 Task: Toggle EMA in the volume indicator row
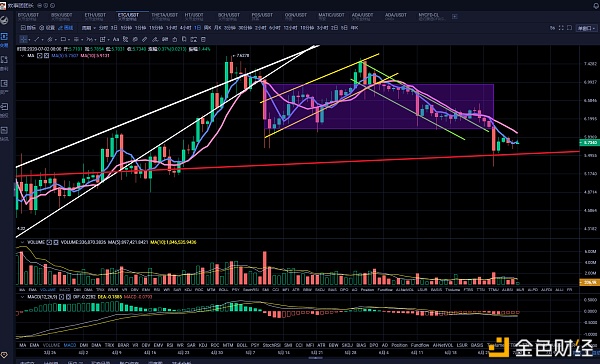click(33, 290)
